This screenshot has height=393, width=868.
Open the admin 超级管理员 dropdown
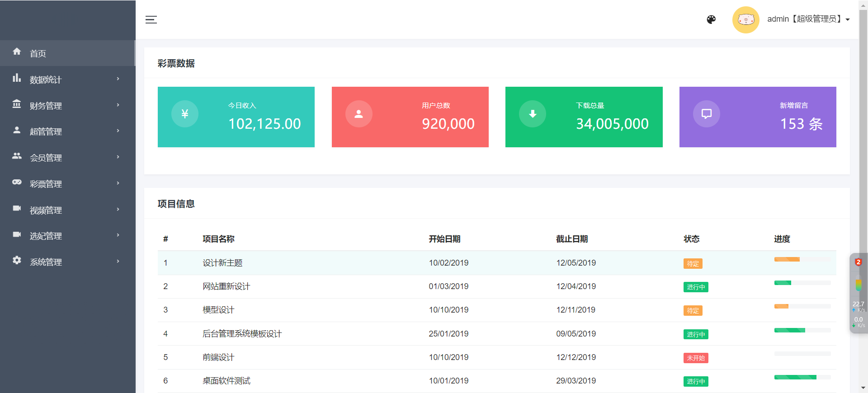808,19
